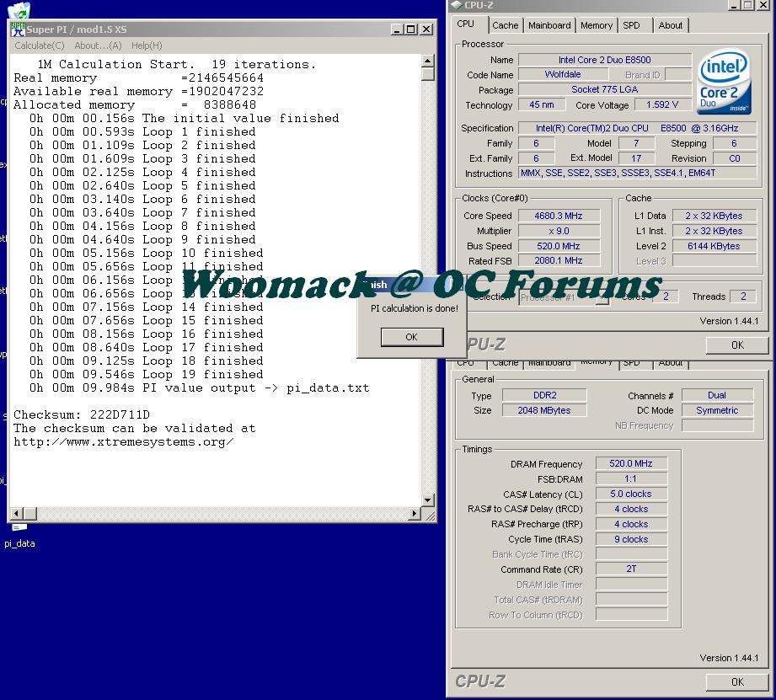The width and height of the screenshot is (776, 700).
Task: Switch to the Memory tab in the upper CPU-Z window
Action: [597, 25]
